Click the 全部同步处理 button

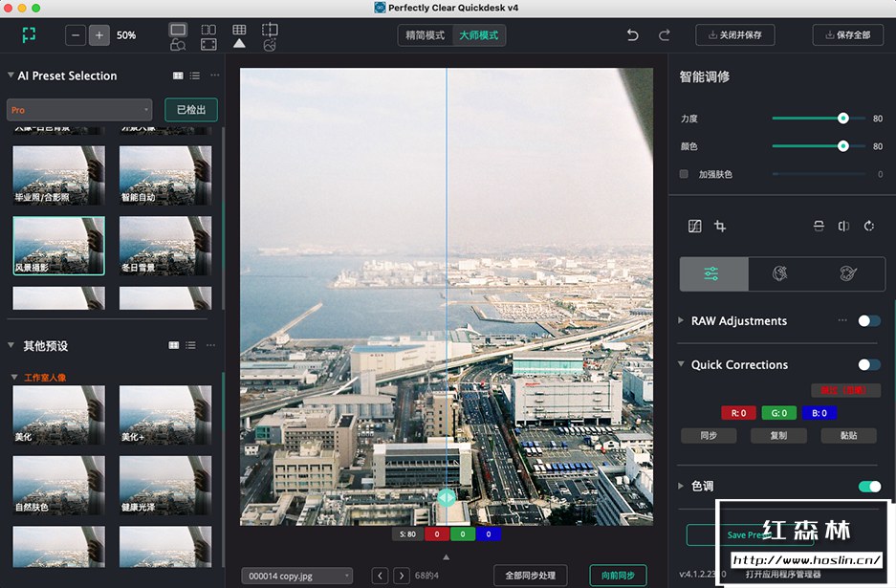(x=529, y=576)
